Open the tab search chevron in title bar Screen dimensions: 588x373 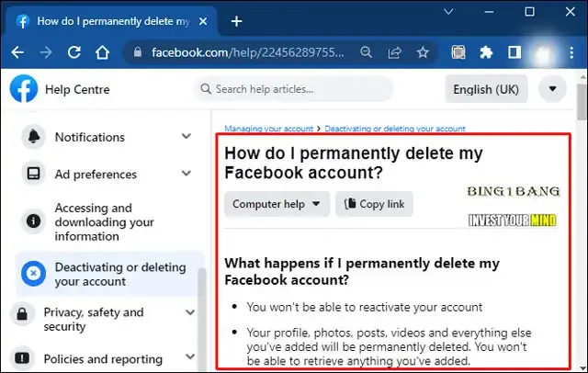448,12
